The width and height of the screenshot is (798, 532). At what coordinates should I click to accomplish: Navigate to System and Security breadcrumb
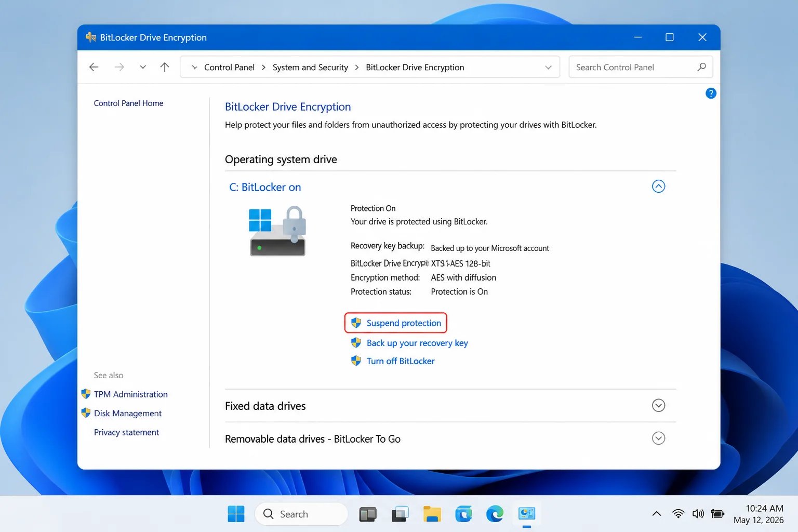click(x=310, y=68)
